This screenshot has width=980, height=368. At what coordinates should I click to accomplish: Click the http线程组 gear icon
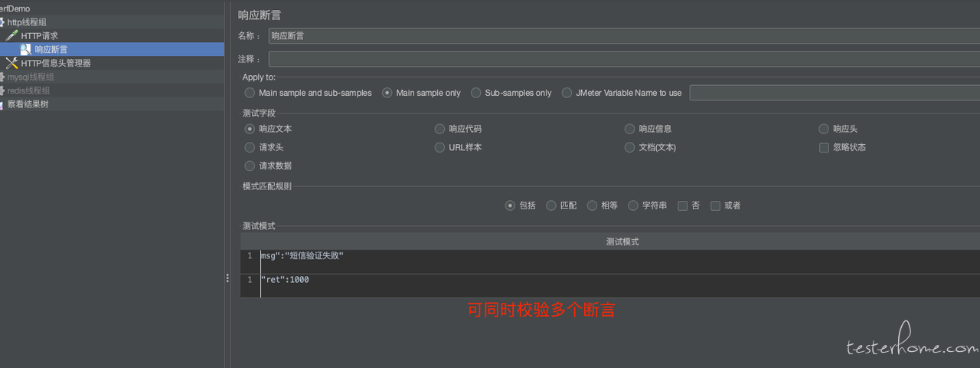[2, 22]
